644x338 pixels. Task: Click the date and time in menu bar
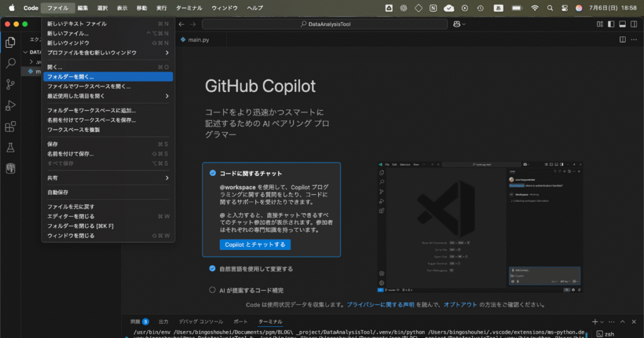click(x=613, y=8)
